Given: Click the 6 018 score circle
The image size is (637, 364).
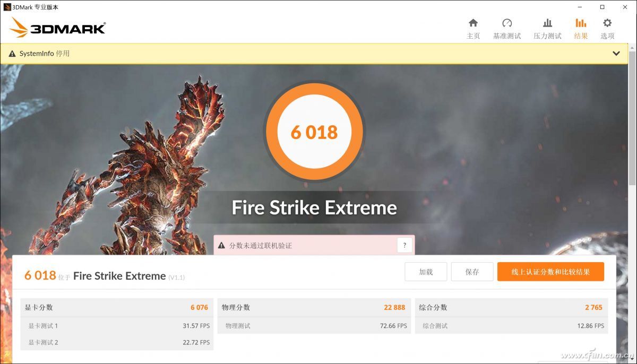Looking at the screenshot, I should click(314, 132).
